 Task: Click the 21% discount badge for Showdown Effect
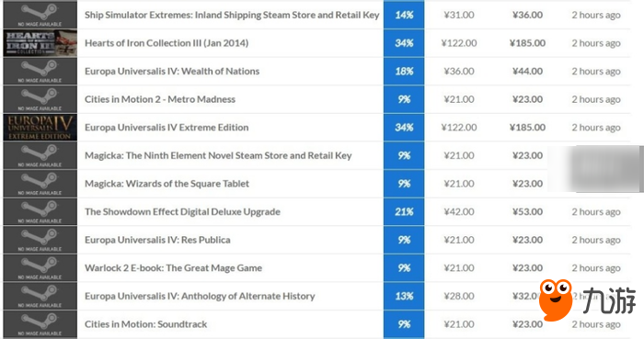point(404,212)
